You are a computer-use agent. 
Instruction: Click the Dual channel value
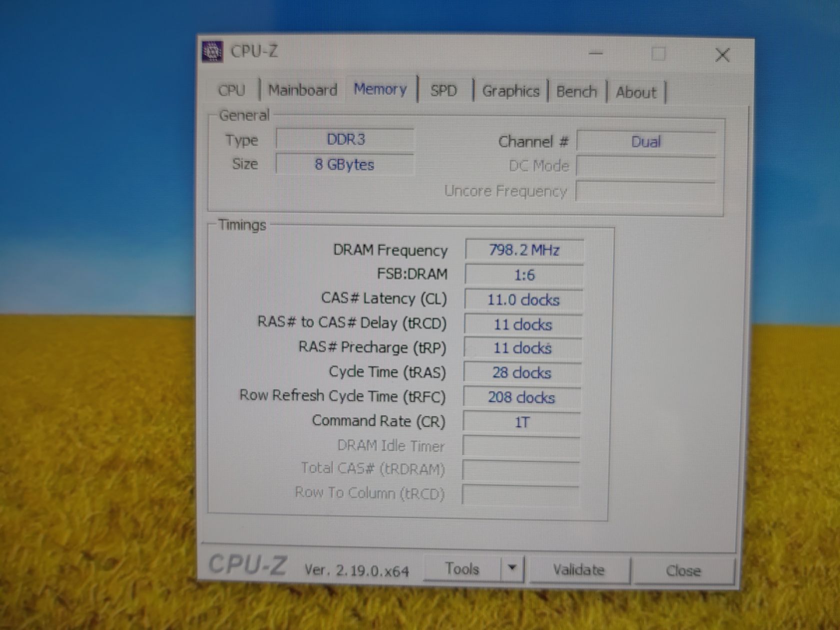[646, 142]
